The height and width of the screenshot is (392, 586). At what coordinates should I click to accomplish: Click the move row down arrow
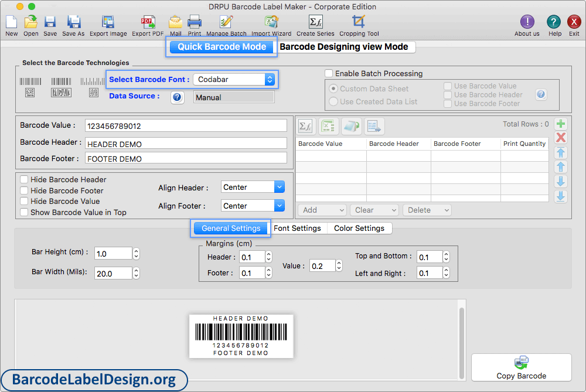(x=561, y=182)
